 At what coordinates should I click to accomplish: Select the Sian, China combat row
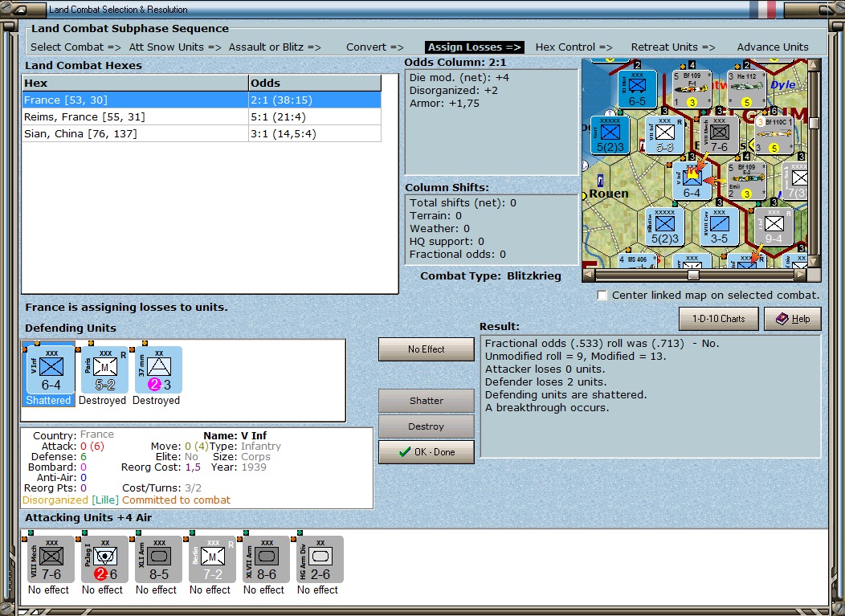click(202, 133)
